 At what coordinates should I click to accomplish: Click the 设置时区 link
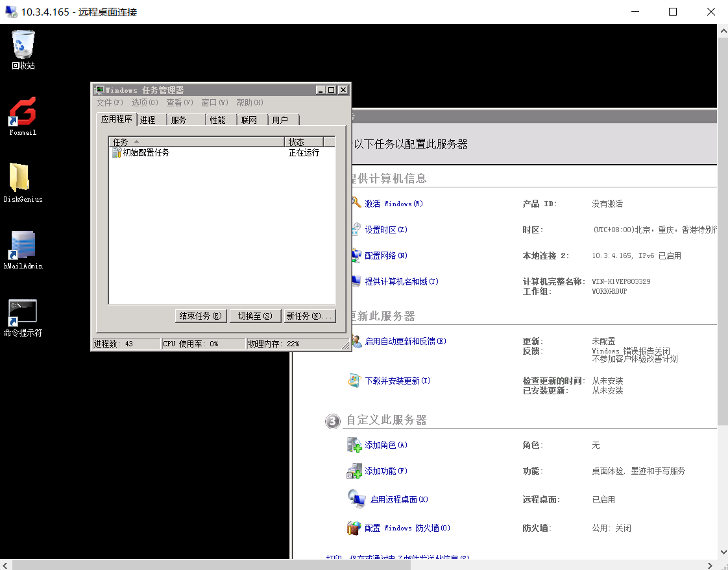[x=386, y=230]
